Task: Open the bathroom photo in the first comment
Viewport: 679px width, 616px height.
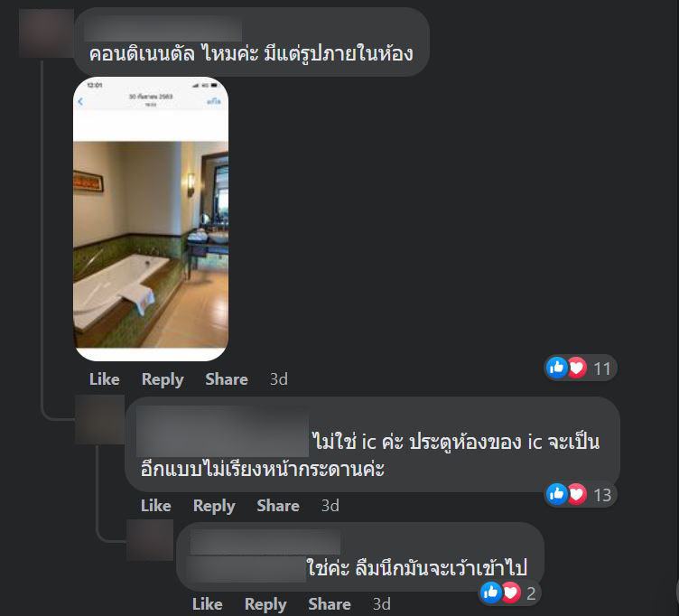Action: point(151,219)
